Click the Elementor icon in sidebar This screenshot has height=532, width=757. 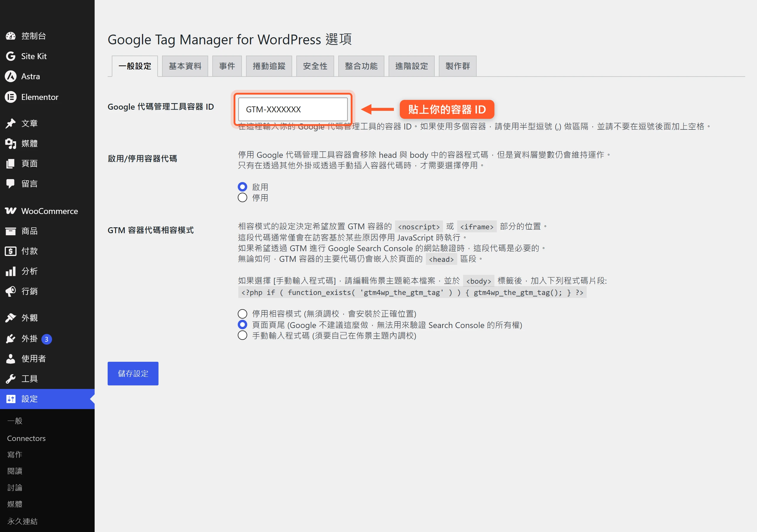click(11, 97)
